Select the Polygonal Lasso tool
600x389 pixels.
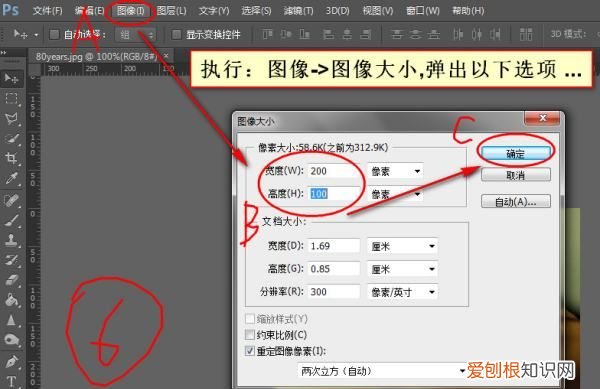click(11, 119)
